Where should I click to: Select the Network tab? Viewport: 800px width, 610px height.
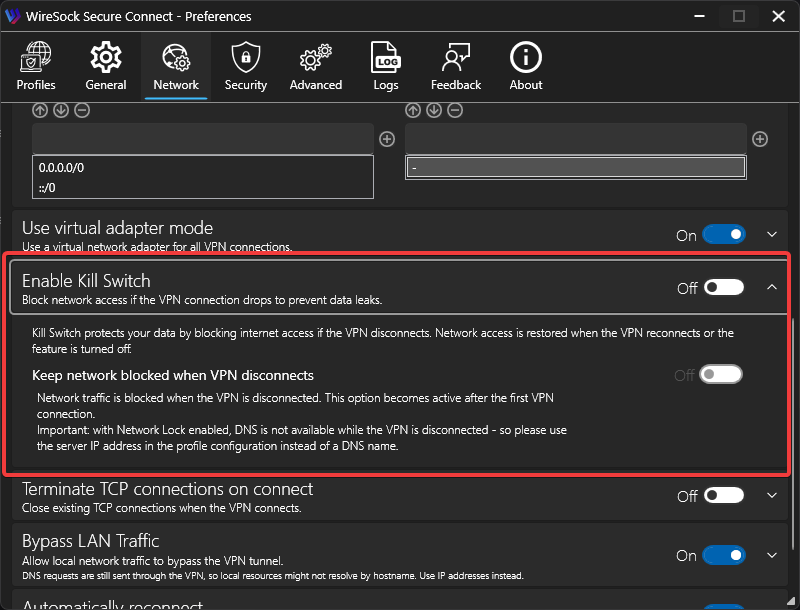pos(176,66)
